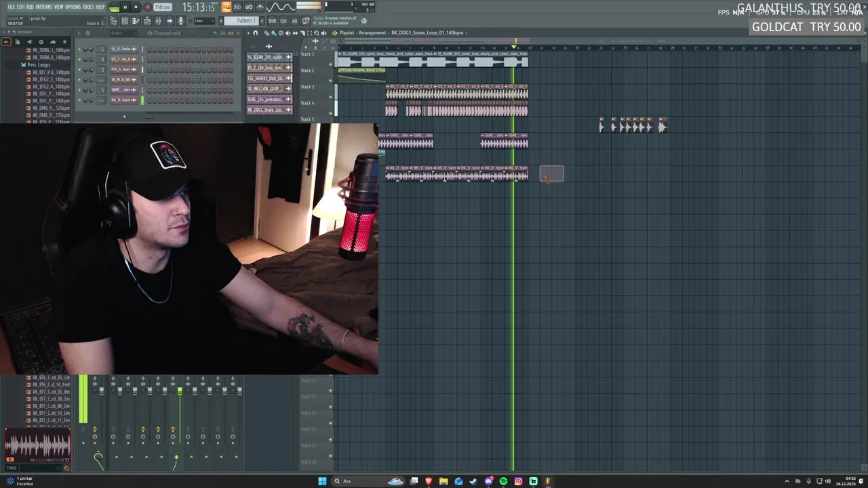This screenshot has width=868, height=488.
Task: Open the EDIT menu
Action: tap(21, 7)
